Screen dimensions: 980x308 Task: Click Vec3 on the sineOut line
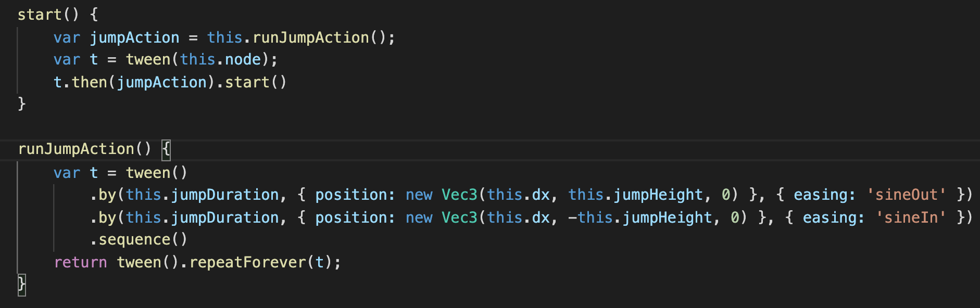point(459,195)
